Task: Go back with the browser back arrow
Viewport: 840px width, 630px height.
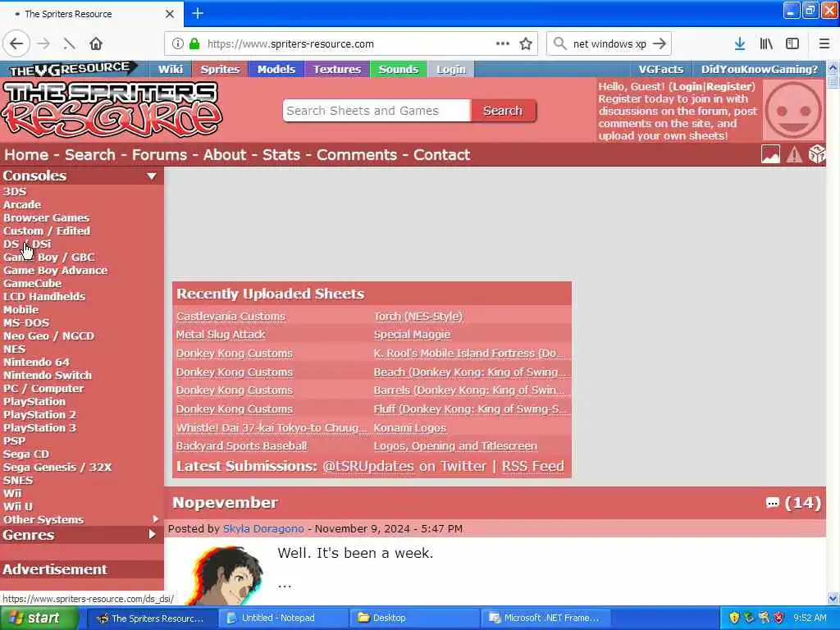Action: click(16, 44)
